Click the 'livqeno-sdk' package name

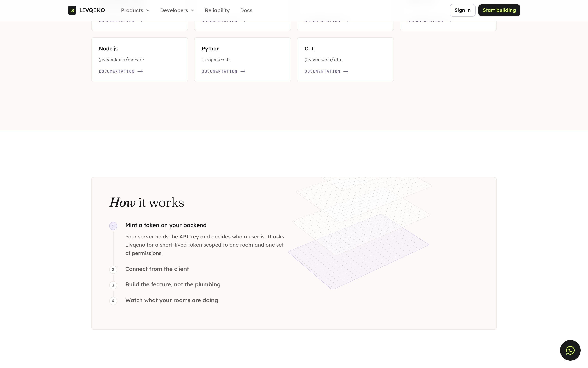click(x=216, y=60)
